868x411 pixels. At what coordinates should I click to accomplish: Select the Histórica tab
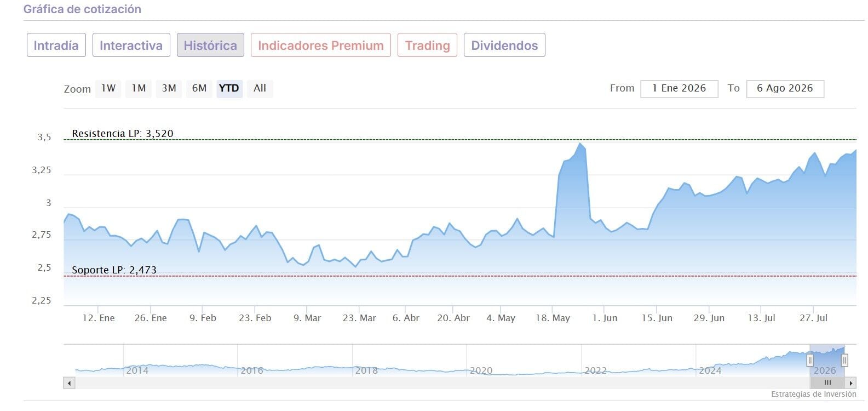point(210,45)
